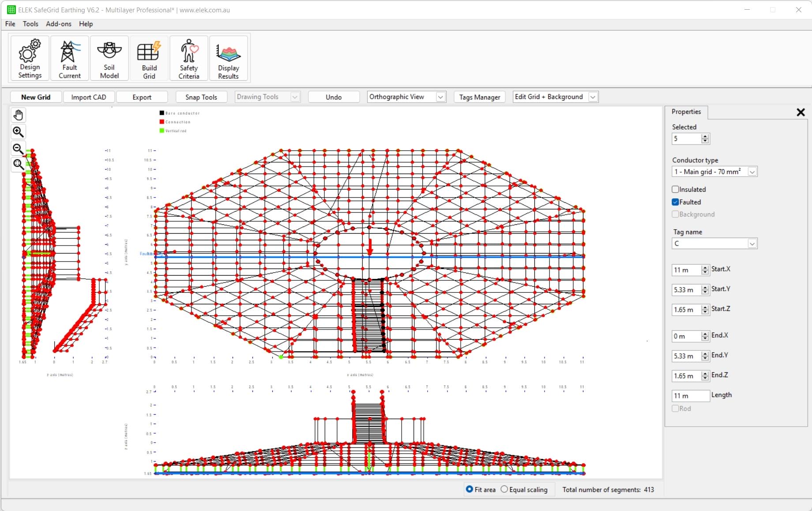The image size is (812, 511).
Task: Select the Equal scaling radio button
Action: click(504, 489)
